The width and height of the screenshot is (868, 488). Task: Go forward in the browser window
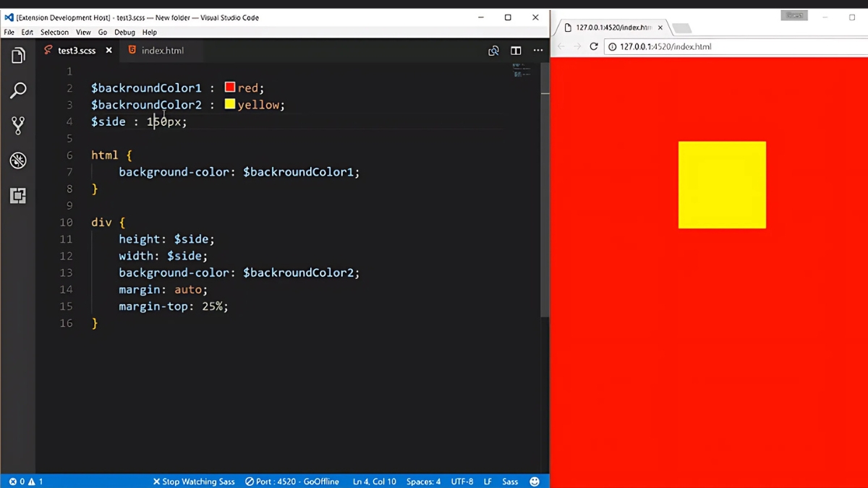tap(577, 46)
